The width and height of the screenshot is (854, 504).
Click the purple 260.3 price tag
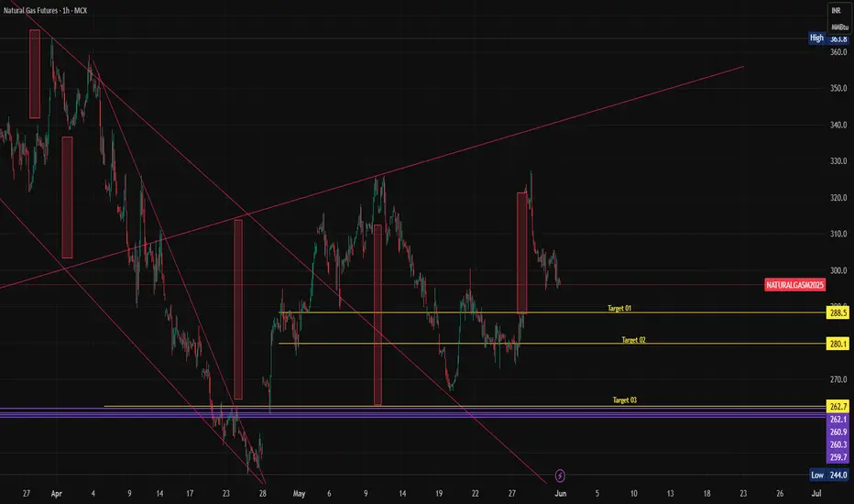click(838, 444)
